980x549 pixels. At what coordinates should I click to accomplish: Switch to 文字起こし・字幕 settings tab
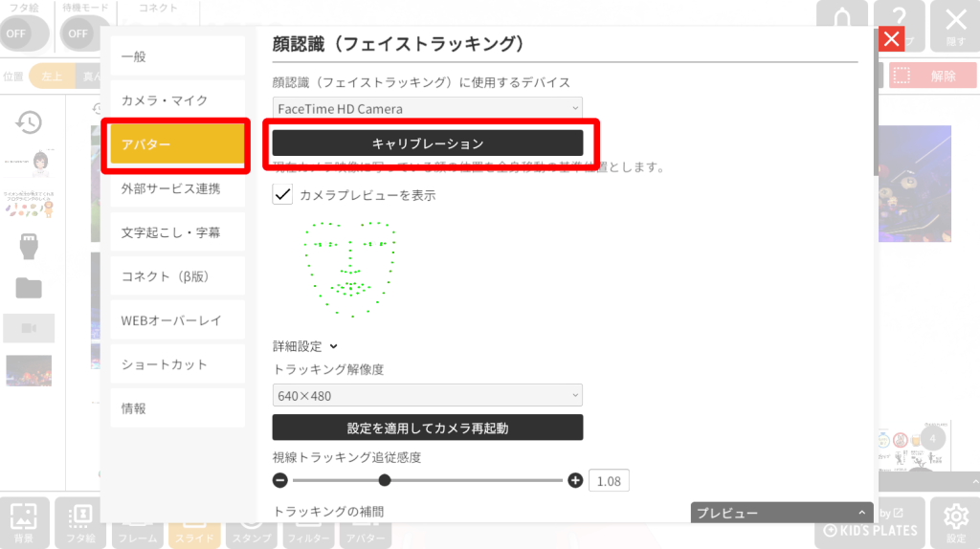[x=177, y=232]
